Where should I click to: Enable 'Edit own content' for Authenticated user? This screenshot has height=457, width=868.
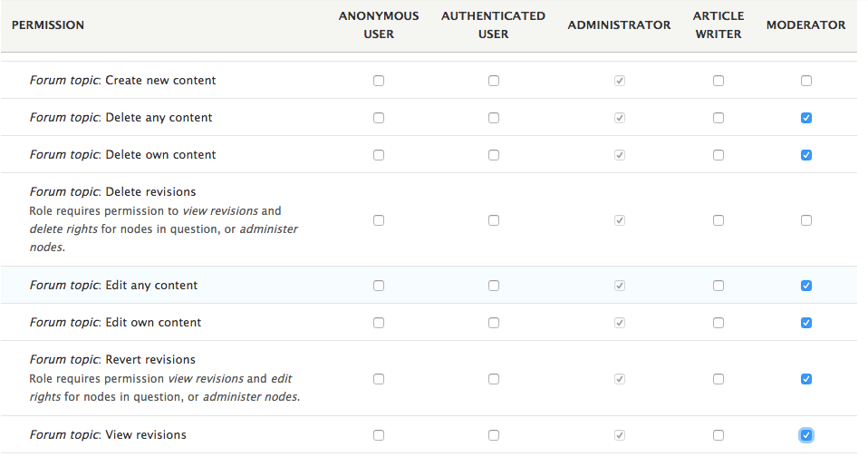(x=494, y=323)
